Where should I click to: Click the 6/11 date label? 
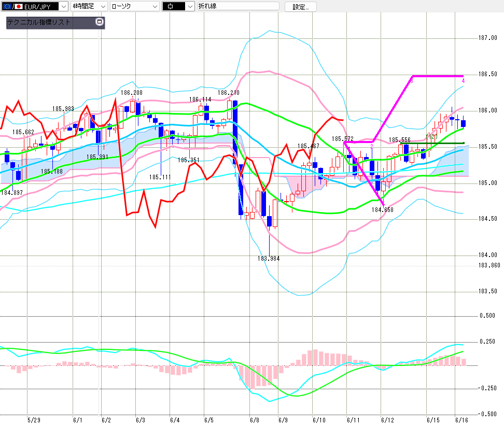click(353, 420)
